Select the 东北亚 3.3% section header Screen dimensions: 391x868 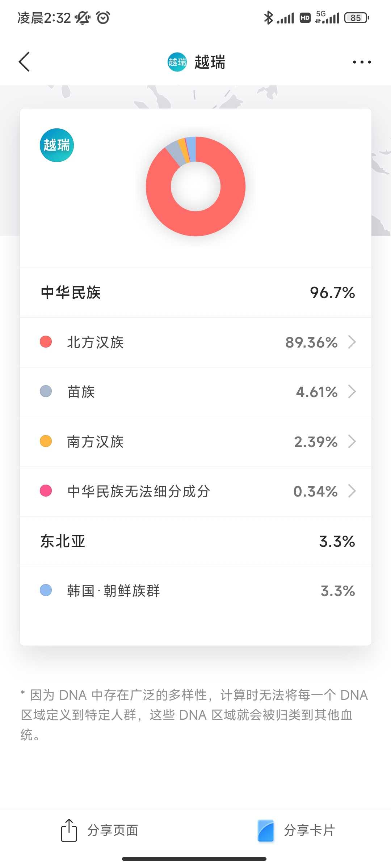pos(195,541)
